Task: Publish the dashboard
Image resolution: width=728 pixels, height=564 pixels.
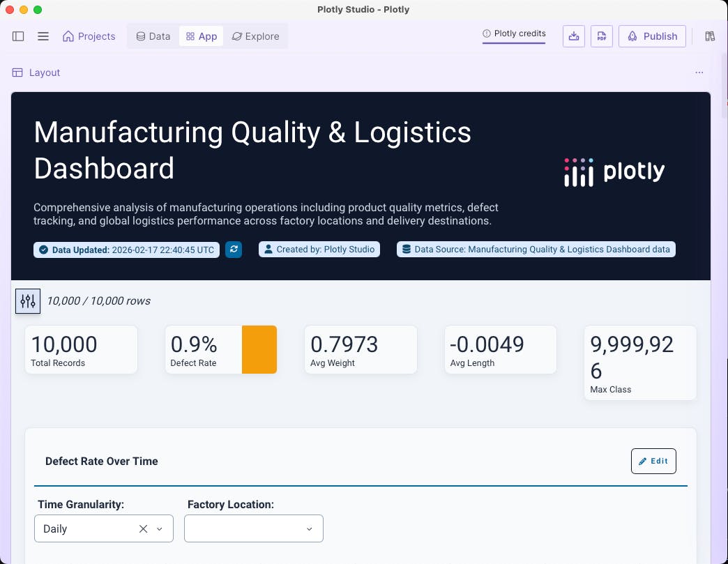Action: pos(652,36)
